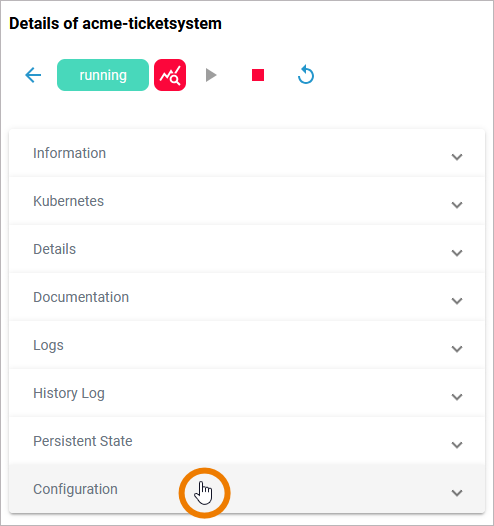Expand the Information section chevron
This screenshot has width=494, height=526.
click(x=457, y=157)
